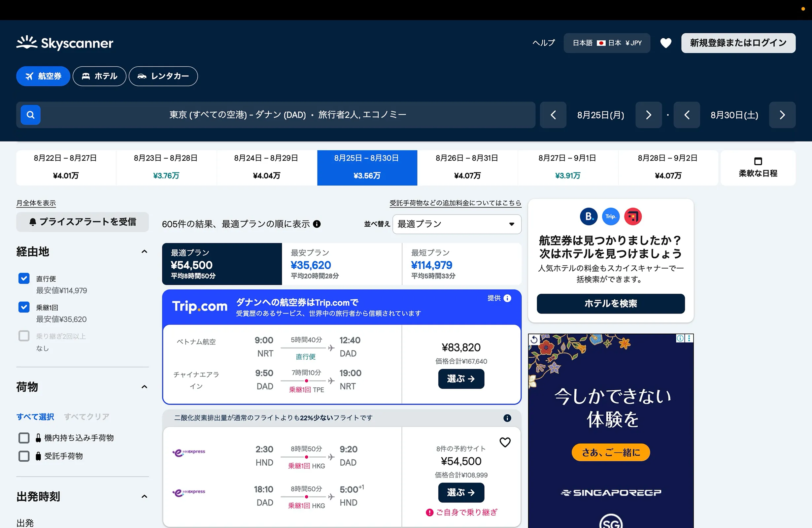Collapse the 出発時刻 filter section
This screenshot has height=528, width=812.
[x=144, y=497]
